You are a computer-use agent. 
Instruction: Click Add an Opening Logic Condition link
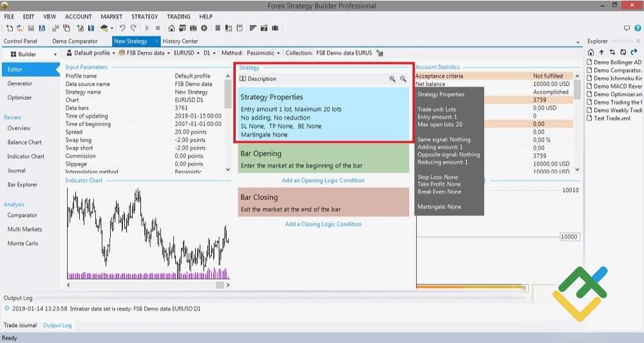tap(323, 180)
